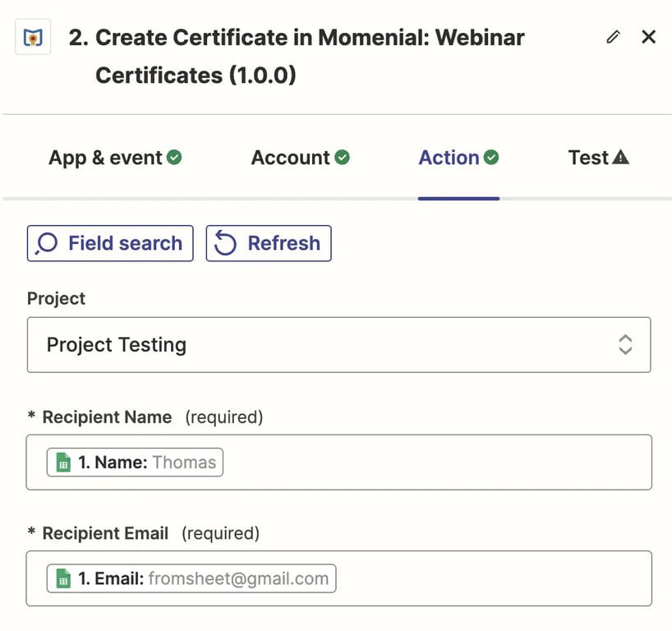Open the Account tab
This screenshot has height=631, width=672.
pos(290,158)
